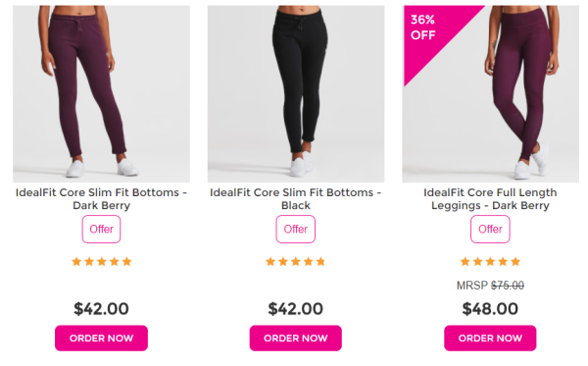Click the $48.00 price of the Dark Berry leggings
Viewport: 588px width, 366px height.
click(490, 309)
